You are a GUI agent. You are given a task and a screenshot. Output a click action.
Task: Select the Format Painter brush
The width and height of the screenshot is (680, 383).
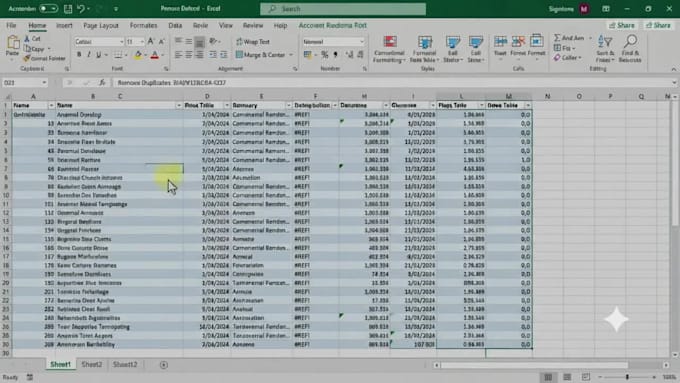point(27,58)
